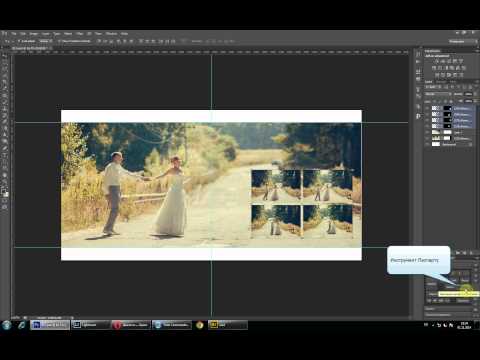Toggle Auto-Select checkbox in options bar
This screenshot has height=360, width=480.
click(19, 41)
